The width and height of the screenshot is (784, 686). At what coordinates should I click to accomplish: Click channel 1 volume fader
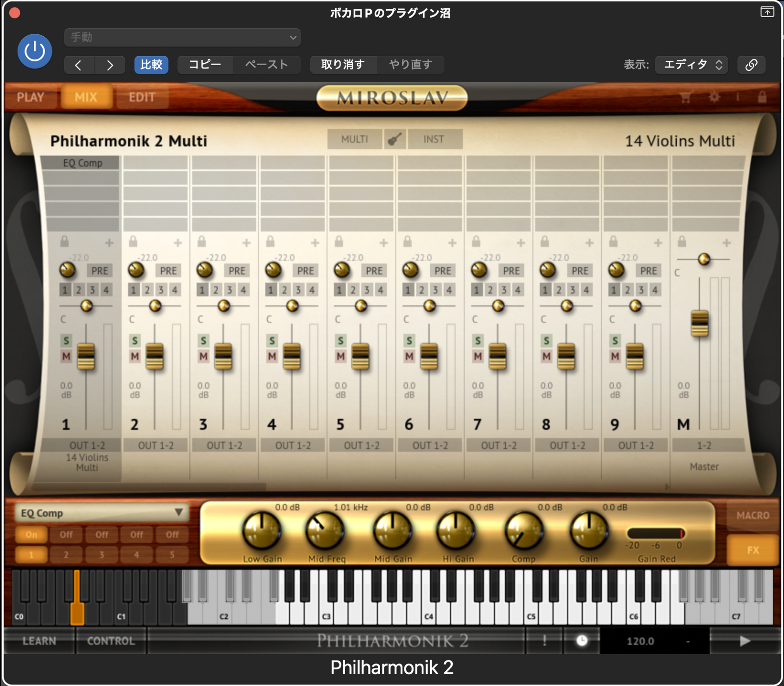coord(86,356)
